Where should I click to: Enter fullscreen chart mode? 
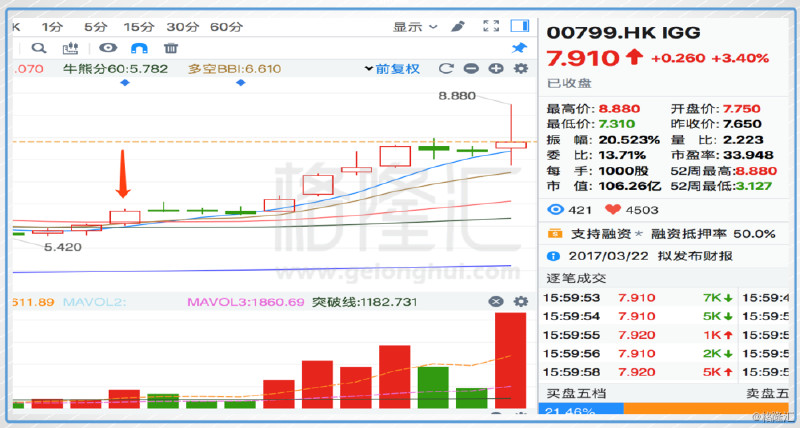pos(490,26)
